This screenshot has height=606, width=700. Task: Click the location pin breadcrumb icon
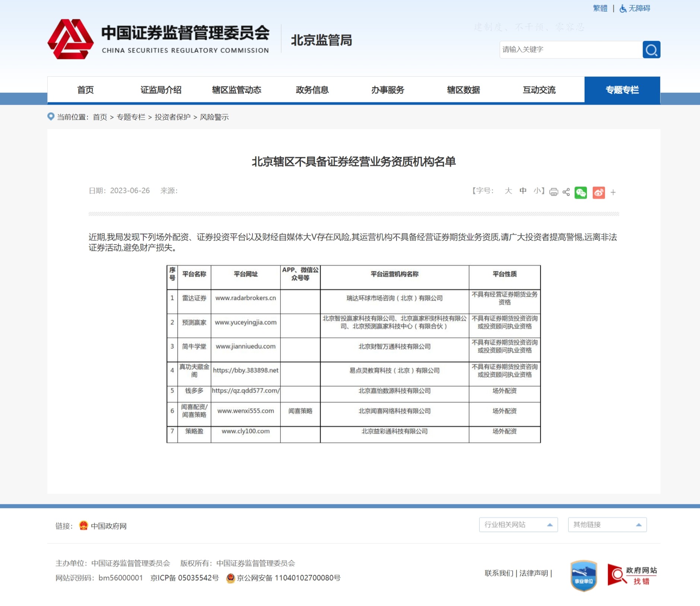tap(51, 117)
